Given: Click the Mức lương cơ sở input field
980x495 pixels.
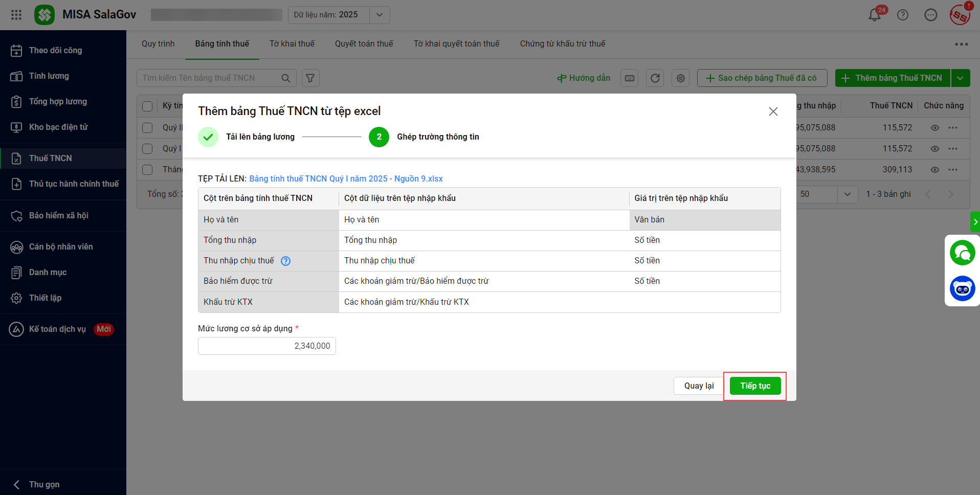Looking at the screenshot, I should point(266,346).
